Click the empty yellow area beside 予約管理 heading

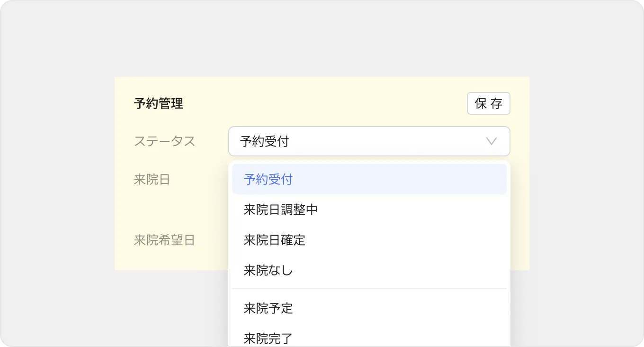322,103
